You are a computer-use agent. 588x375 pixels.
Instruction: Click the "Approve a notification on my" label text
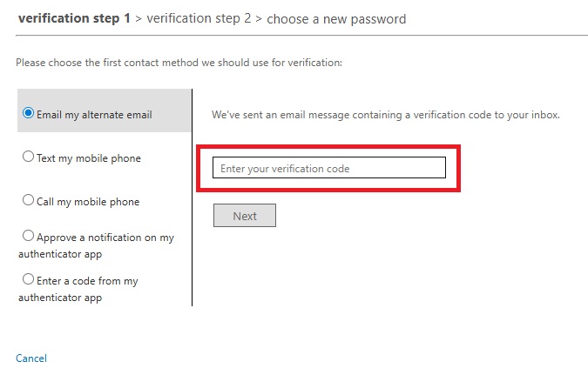(x=105, y=238)
